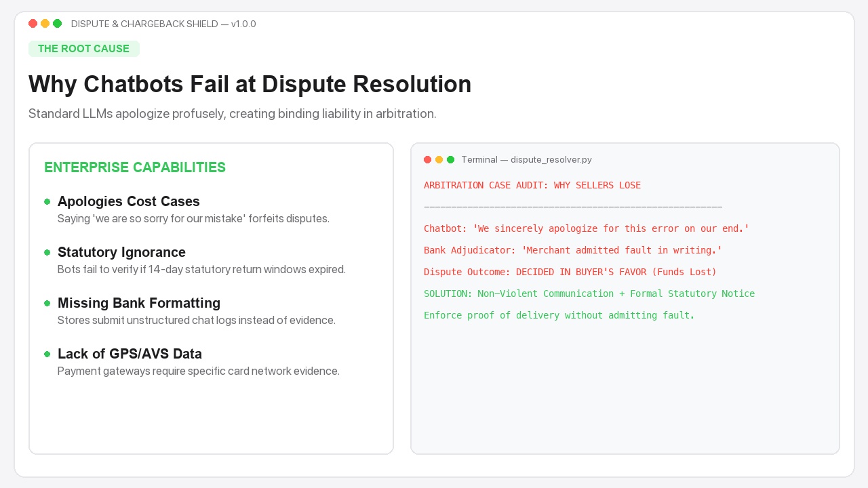Click text about unstructured chat logs
868x488 pixels.
(197, 321)
